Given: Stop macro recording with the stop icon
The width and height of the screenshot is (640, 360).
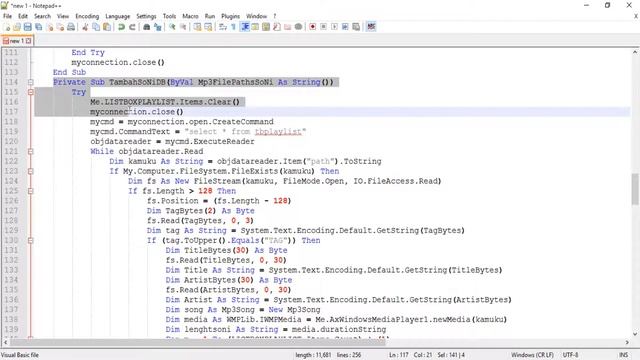Looking at the screenshot, I should point(323,27).
